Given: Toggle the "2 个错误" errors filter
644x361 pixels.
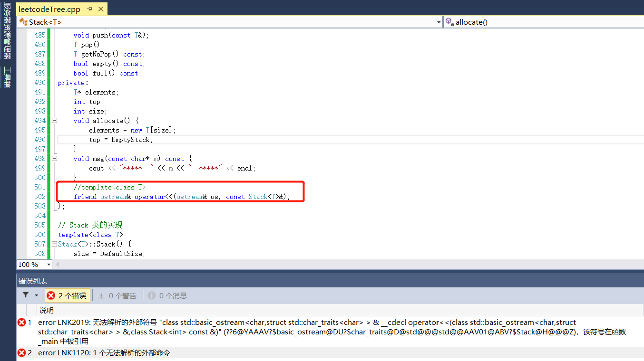Looking at the screenshot, I should click(x=67, y=294).
